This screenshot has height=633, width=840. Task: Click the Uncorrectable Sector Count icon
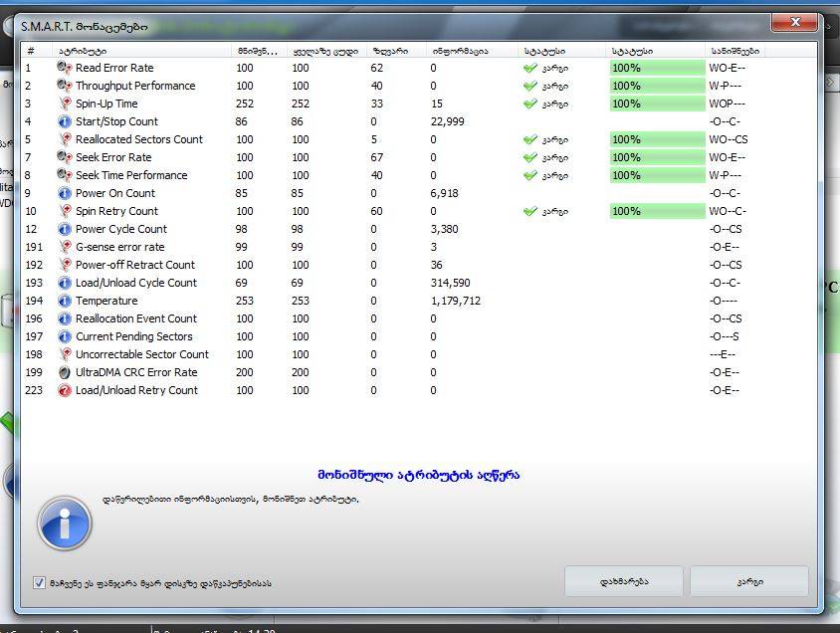65,354
